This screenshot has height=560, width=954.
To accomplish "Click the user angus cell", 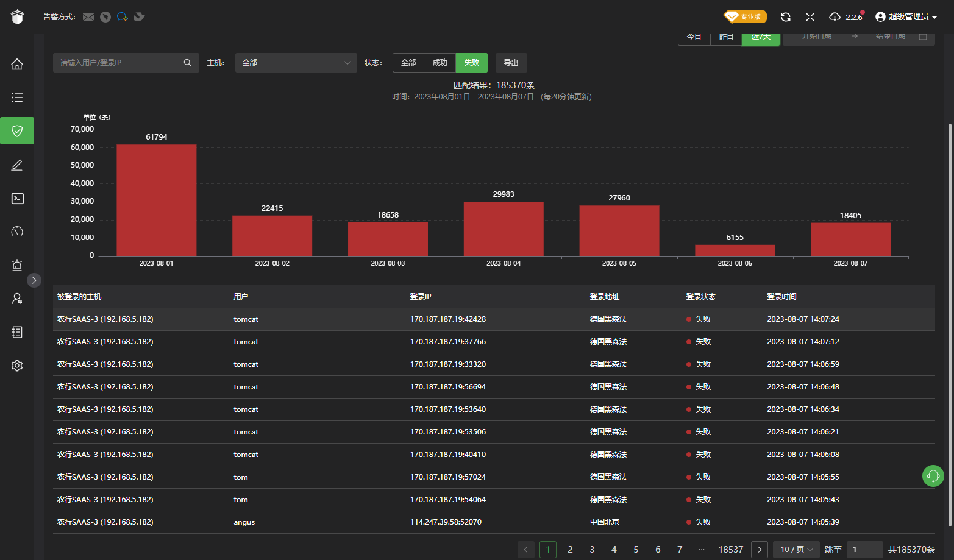I will tap(244, 522).
